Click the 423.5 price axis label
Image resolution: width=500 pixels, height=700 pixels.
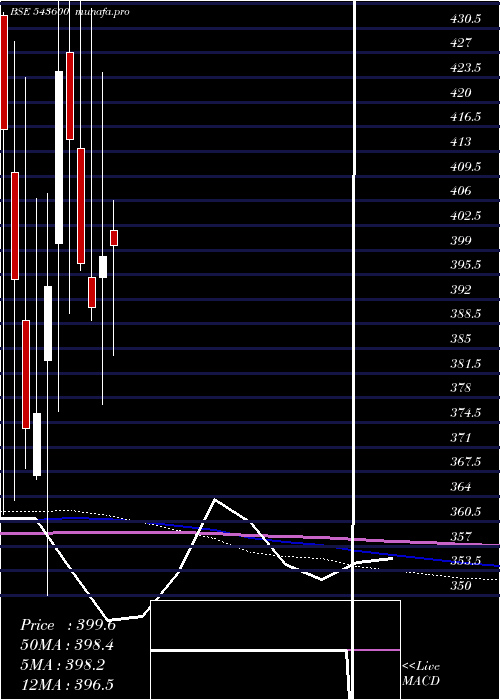point(465,68)
